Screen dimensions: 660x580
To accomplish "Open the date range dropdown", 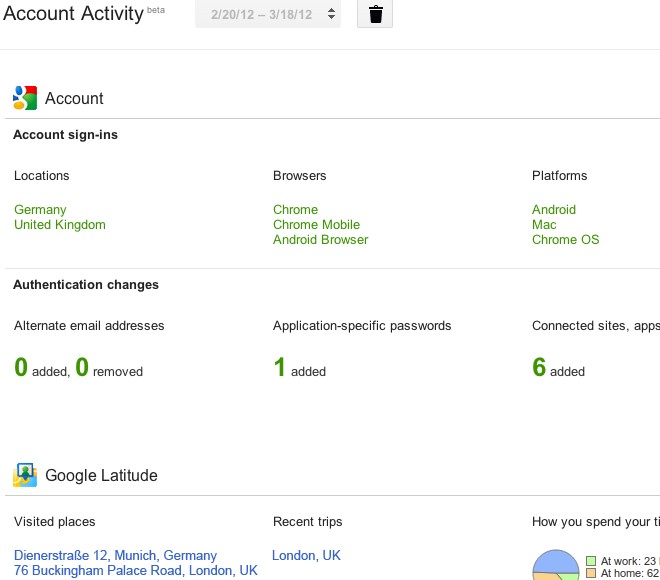I will point(268,15).
